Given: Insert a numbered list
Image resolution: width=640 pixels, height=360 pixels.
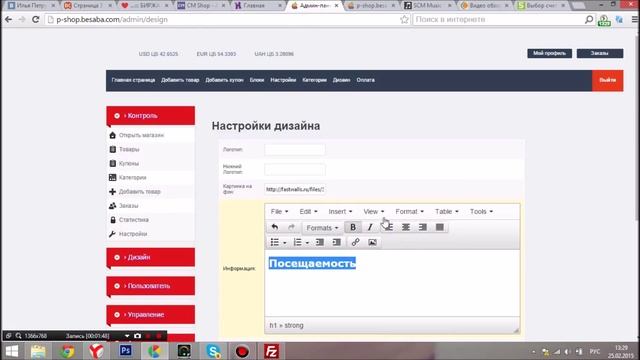Looking at the screenshot, I should [298, 242].
